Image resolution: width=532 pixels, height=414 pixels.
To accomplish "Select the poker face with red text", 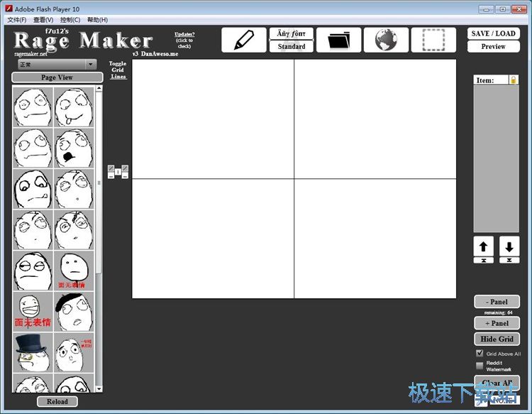I will click(74, 271).
